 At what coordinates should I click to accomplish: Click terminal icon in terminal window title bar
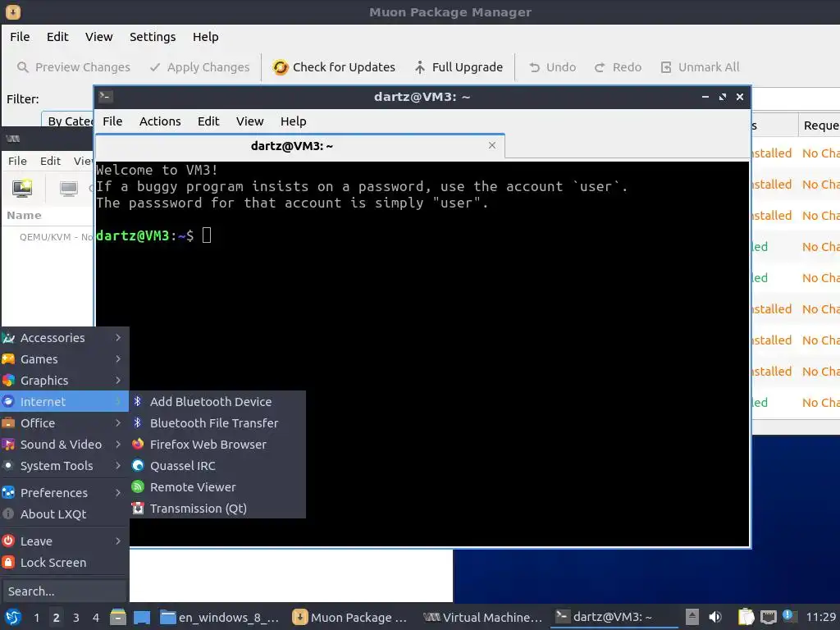pyautogui.click(x=105, y=97)
